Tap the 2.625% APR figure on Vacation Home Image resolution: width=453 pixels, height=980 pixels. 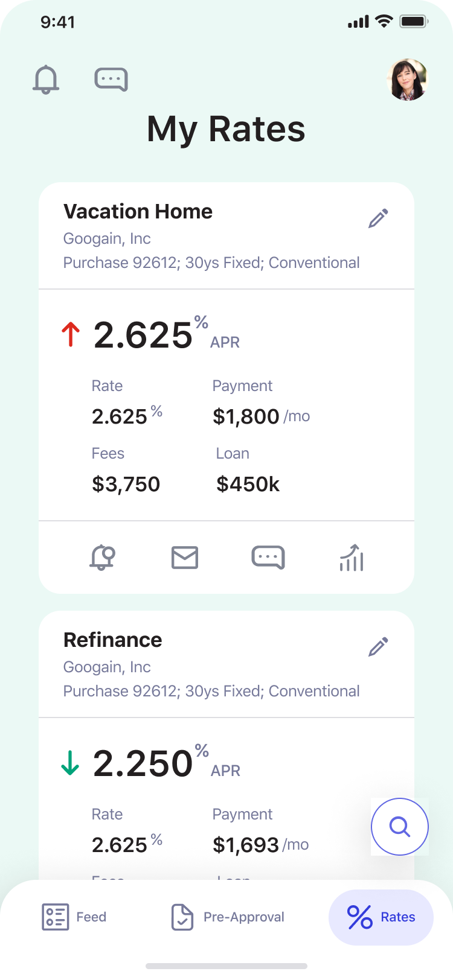[x=143, y=336]
